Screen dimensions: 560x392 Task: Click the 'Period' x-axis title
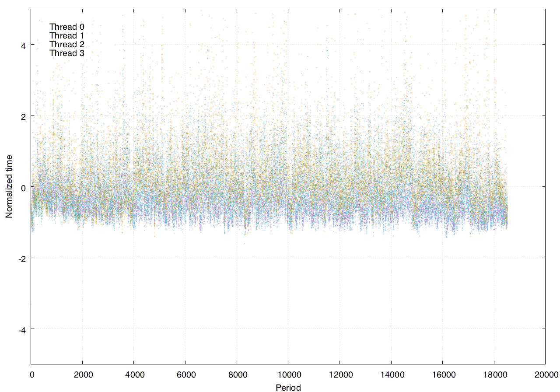tap(288, 387)
